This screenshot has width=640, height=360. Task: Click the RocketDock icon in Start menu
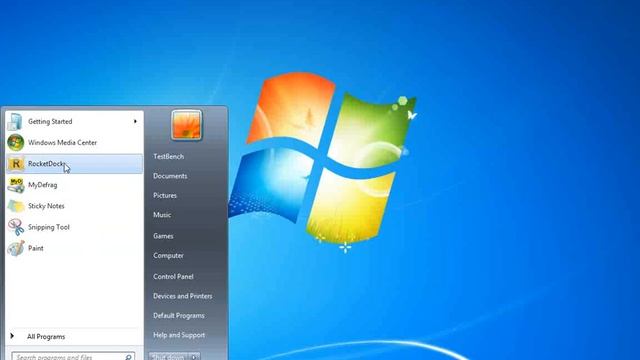tap(16, 164)
